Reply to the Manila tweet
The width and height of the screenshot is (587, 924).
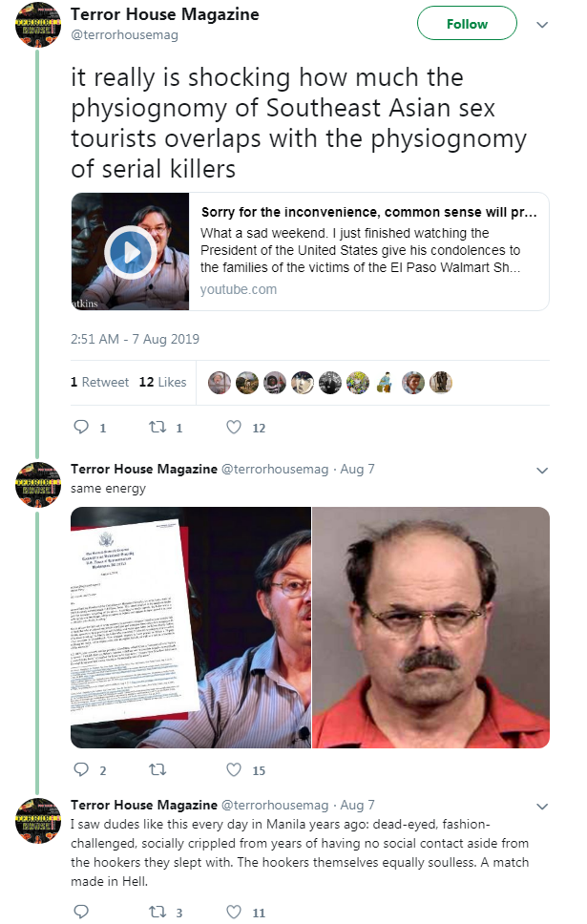(81, 911)
